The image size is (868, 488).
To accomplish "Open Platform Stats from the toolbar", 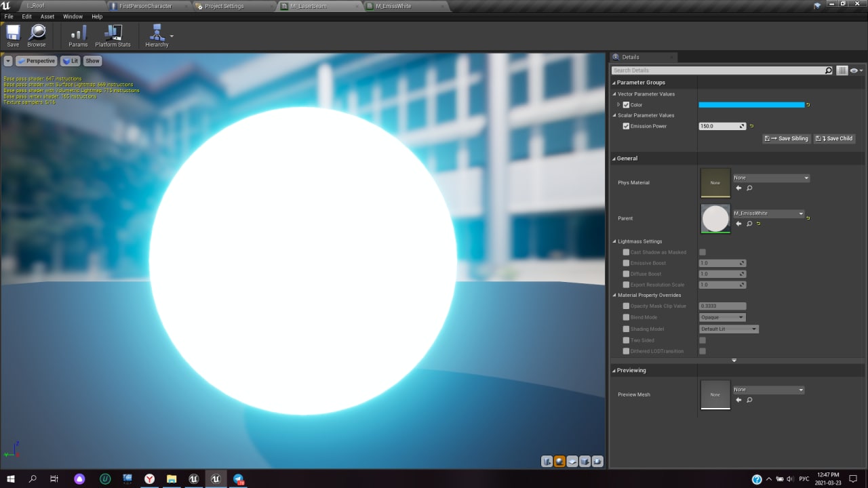I will pyautogui.click(x=113, y=36).
